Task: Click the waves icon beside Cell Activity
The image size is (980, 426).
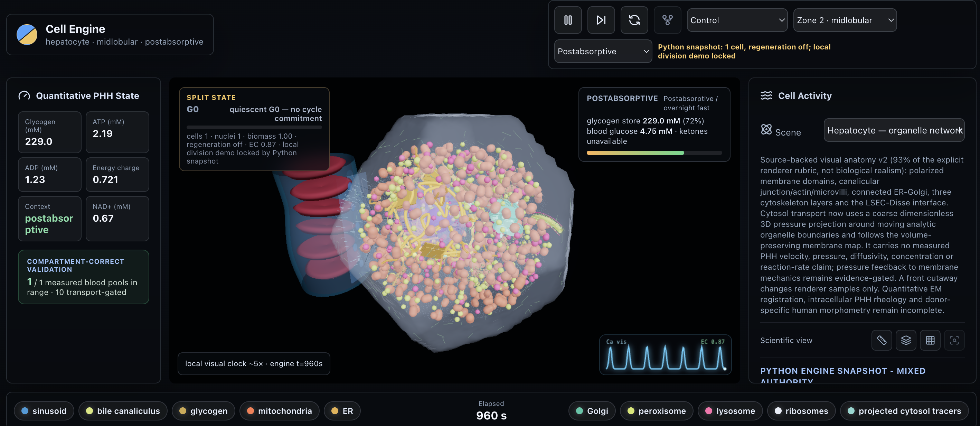Action: coord(766,95)
